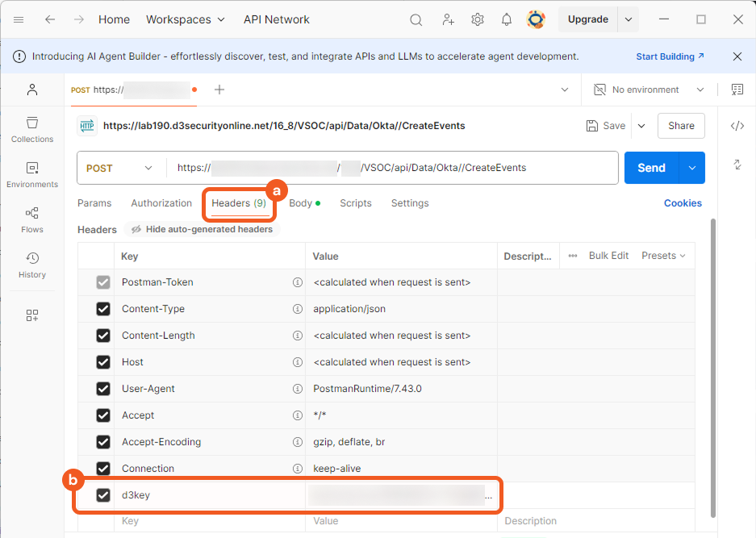
Task: Click the headers table vertical scrollbar
Action: tap(712, 363)
